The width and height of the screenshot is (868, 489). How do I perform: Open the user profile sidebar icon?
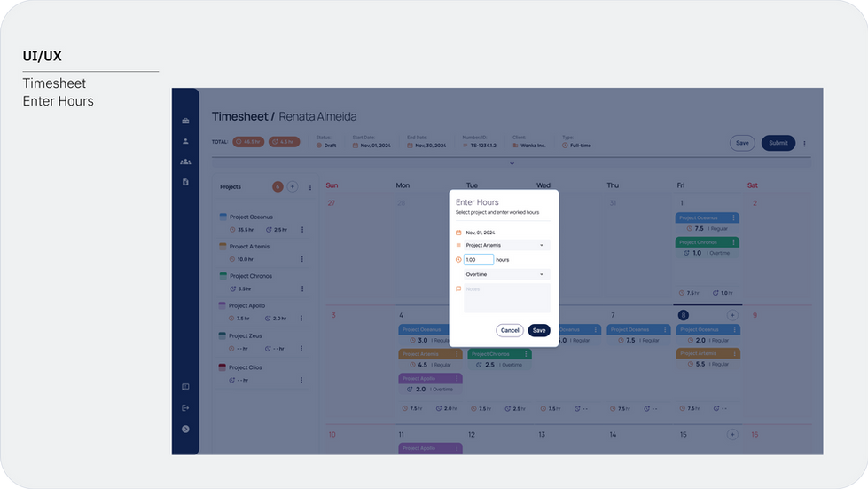pos(185,141)
